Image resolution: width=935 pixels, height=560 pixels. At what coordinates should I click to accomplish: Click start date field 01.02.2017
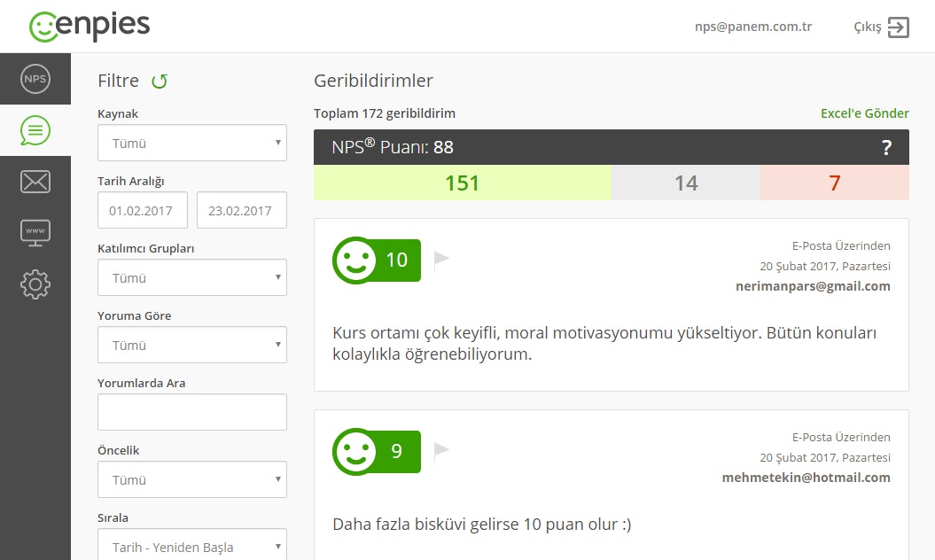(x=143, y=210)
